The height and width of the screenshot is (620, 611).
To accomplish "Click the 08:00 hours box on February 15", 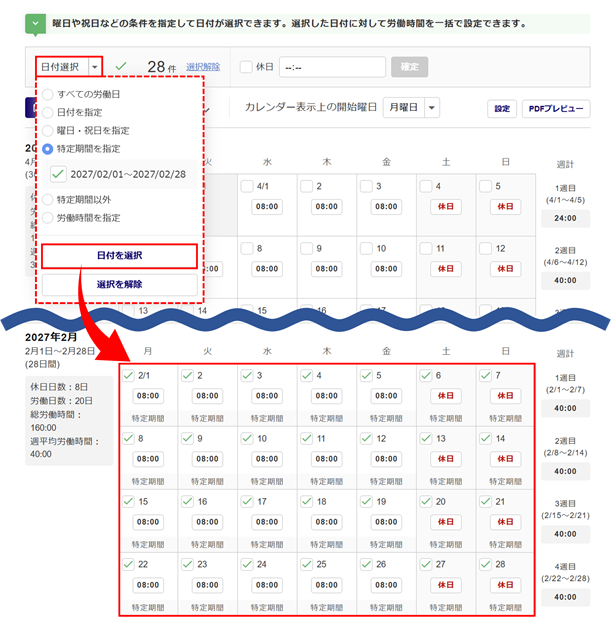I will (x=148, y=522).
